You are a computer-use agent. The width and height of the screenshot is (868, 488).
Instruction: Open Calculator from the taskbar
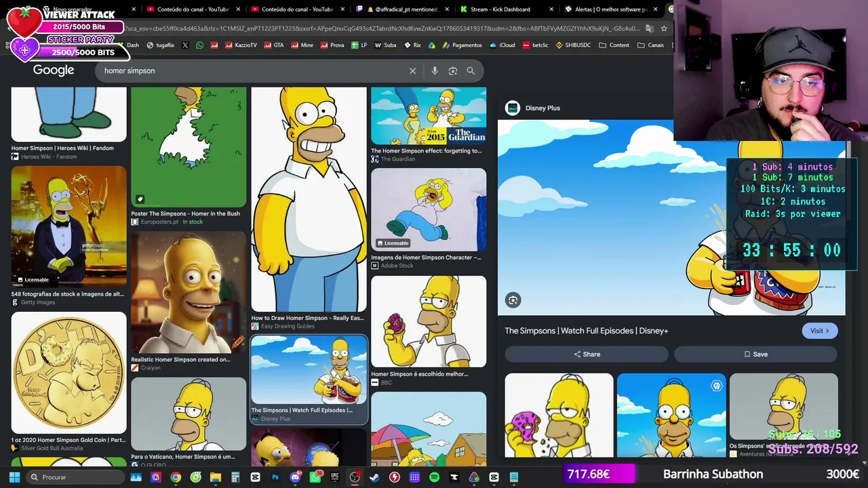[235, 477]
